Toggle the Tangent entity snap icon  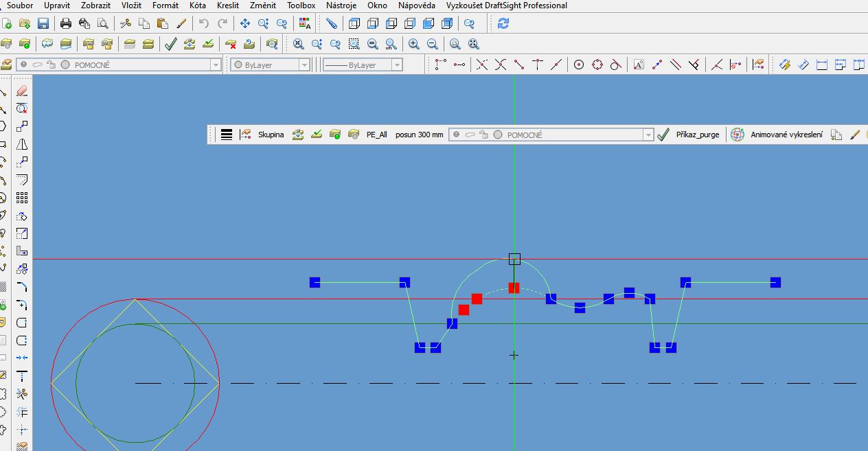616,65
